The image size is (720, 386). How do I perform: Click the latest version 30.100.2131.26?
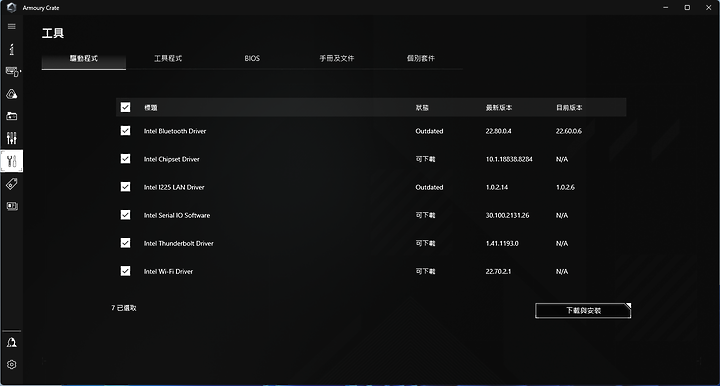(x=507, y=215)
